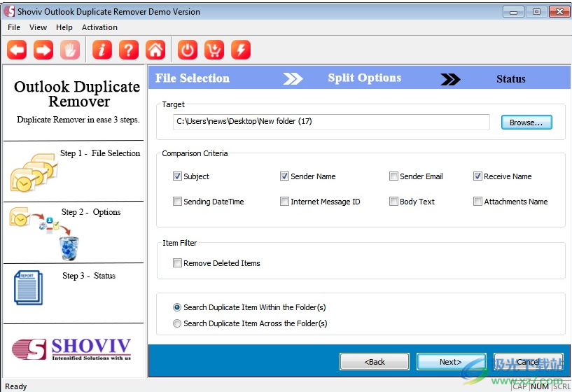Click the hand stop toolbar icon
The width and height of the screenshot is (572, 392).
pyautogui.click(x=70, y=50)
